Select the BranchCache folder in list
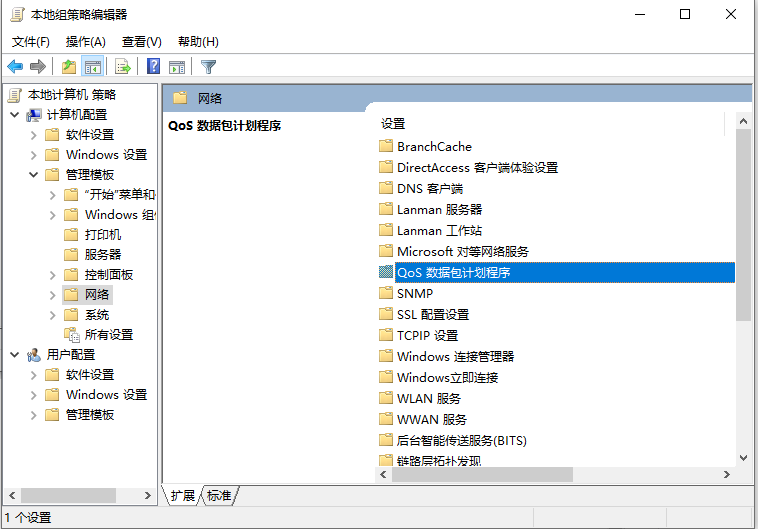758x529 pixels. [x=434, y=146]
